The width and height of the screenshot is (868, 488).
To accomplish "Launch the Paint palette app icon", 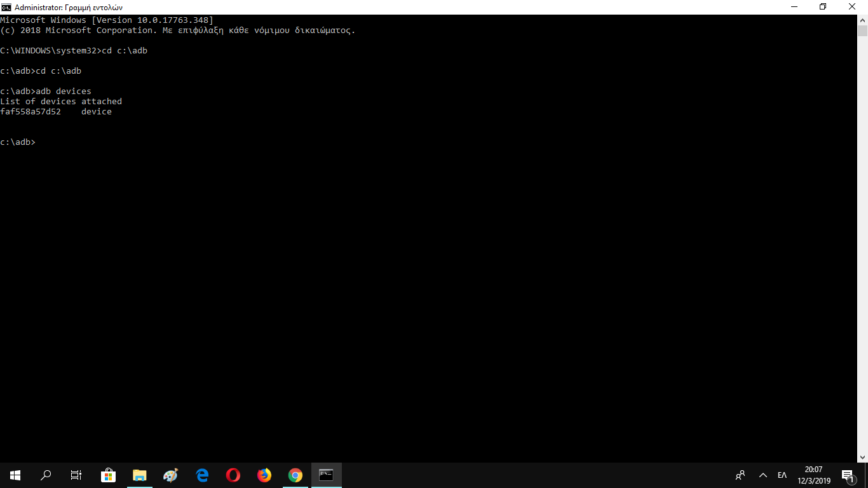I will (x=170, y=475).
